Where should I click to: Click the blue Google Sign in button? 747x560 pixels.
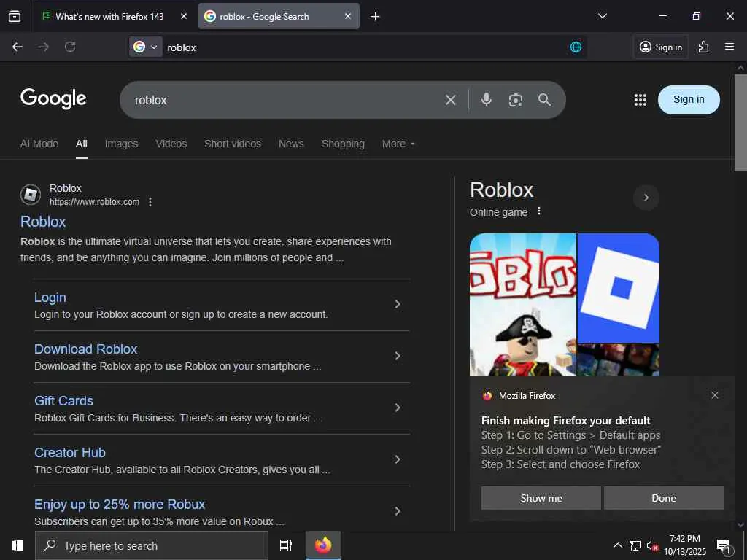pos(689,99)
